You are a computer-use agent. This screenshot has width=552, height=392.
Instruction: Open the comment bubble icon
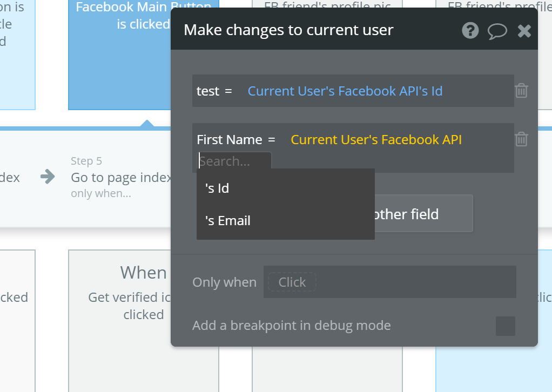click(497, 31)
